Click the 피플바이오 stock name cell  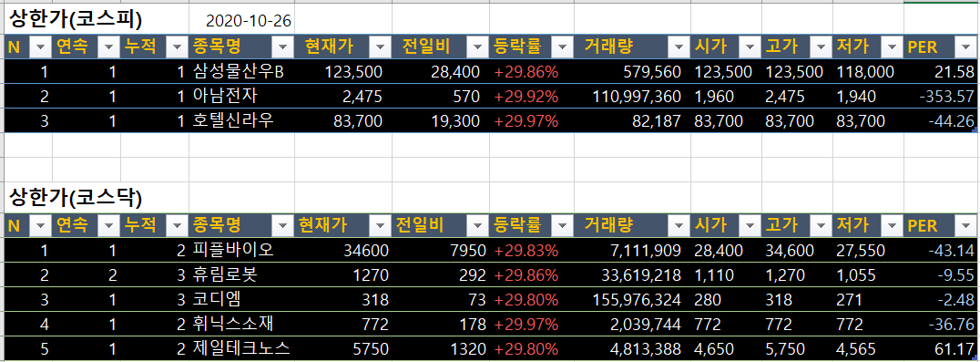tap(242, 251)
